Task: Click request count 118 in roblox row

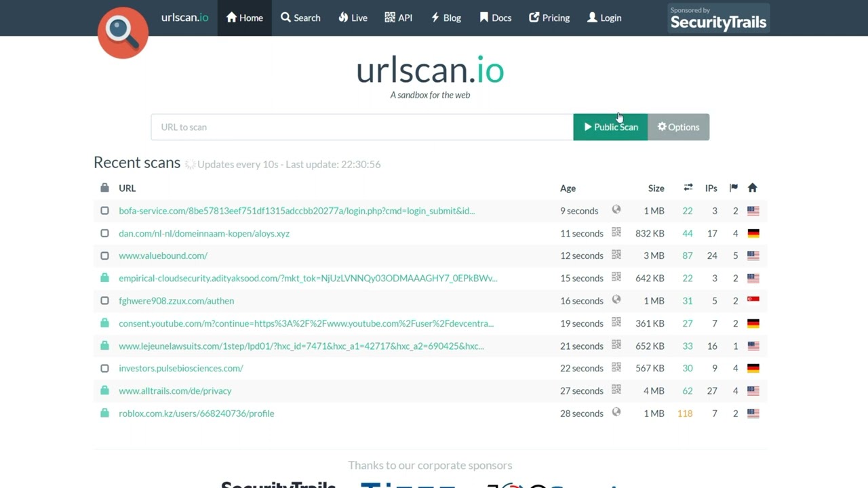Action: [x=685, y=413]
